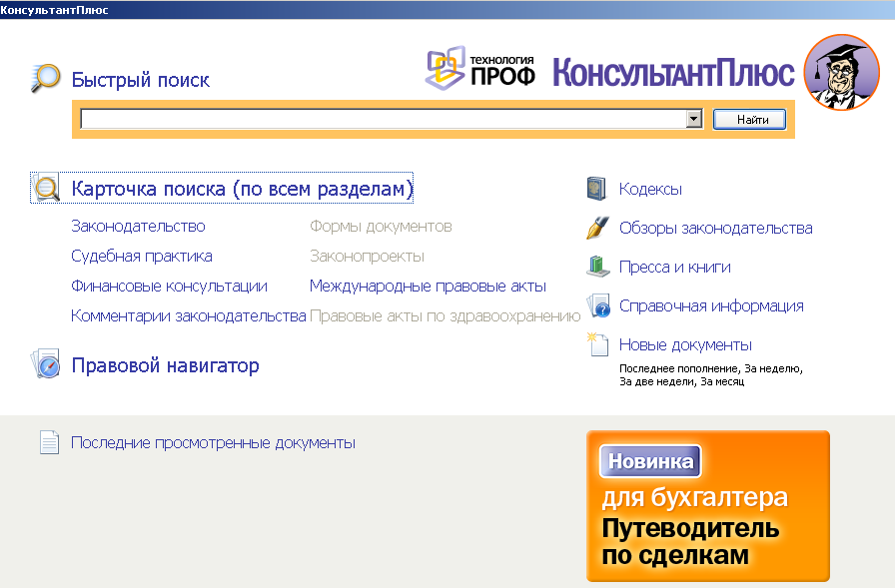Image resolution: width=895 pixels, height=588 pixels.
Task: Open Обзоры законодательства link
Action: pyautogui.click(x=716, y=229)
